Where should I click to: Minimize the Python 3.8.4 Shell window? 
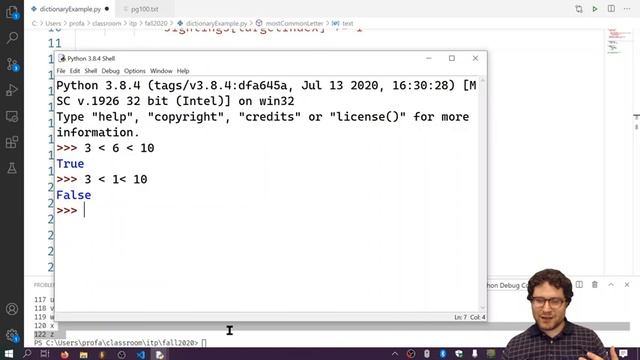(x=429, y=58)
